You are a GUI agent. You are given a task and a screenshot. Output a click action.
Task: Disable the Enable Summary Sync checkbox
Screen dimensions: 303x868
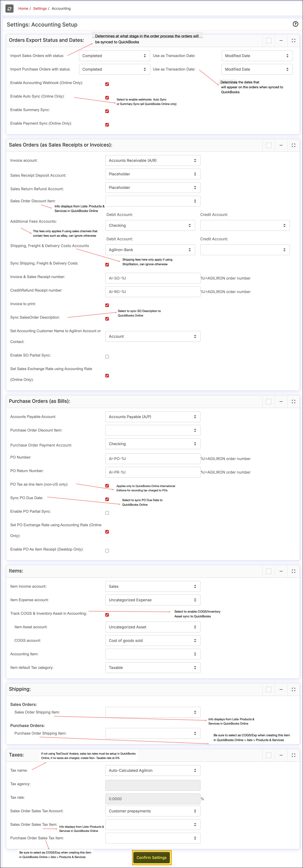[x=107, y=111]
